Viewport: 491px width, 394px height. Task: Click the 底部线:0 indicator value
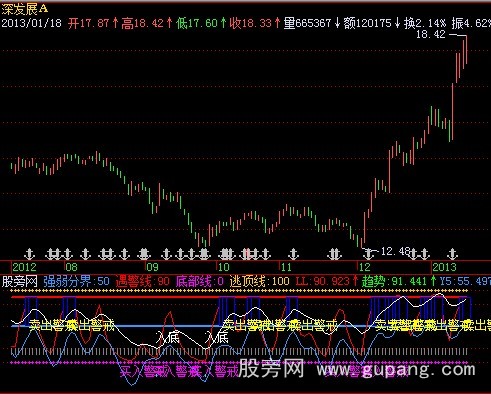pyautogui.click(x=200, y=281)
